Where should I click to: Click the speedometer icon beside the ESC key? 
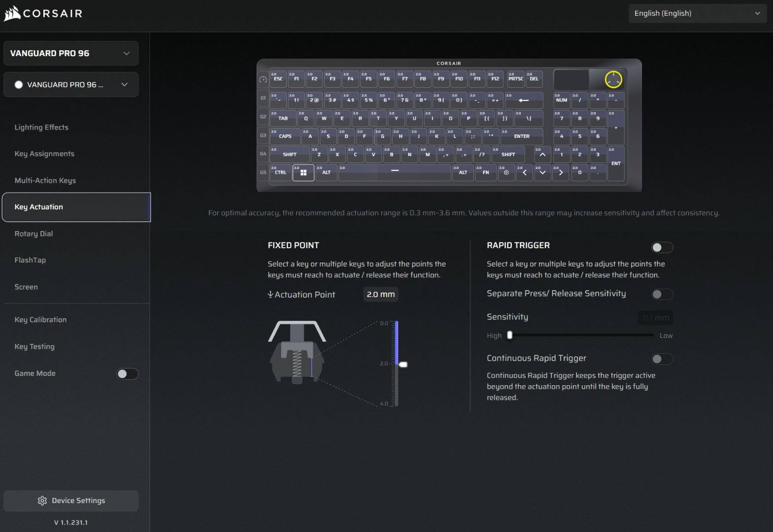[263, 79]
